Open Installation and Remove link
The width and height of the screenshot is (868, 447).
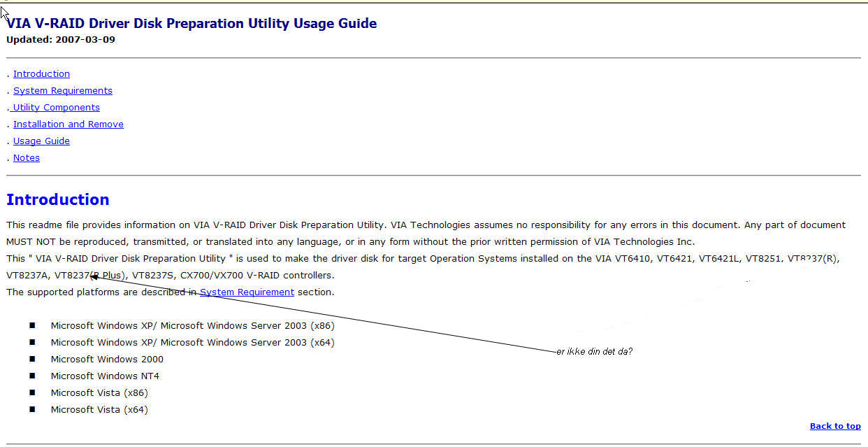coord(68,125)
